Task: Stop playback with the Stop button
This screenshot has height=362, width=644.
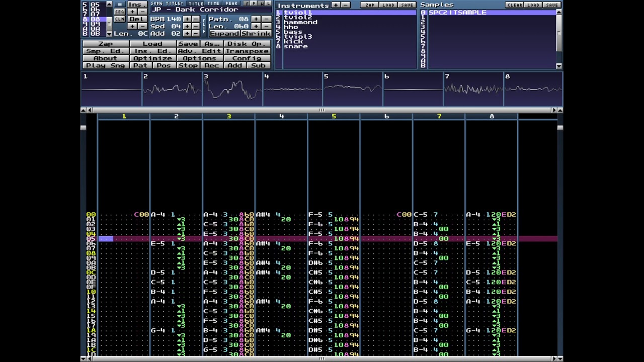Action: (x=188, y=65)
